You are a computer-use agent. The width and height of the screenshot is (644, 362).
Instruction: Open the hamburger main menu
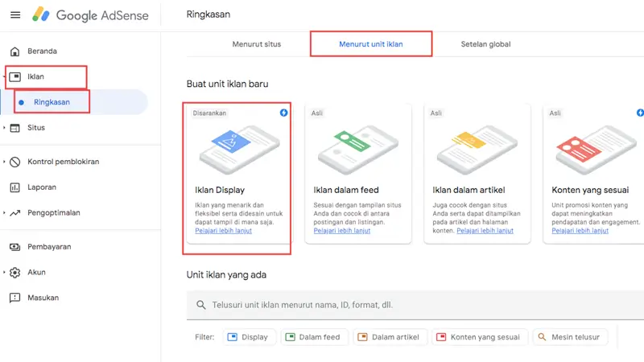click(x=15, y=15)
